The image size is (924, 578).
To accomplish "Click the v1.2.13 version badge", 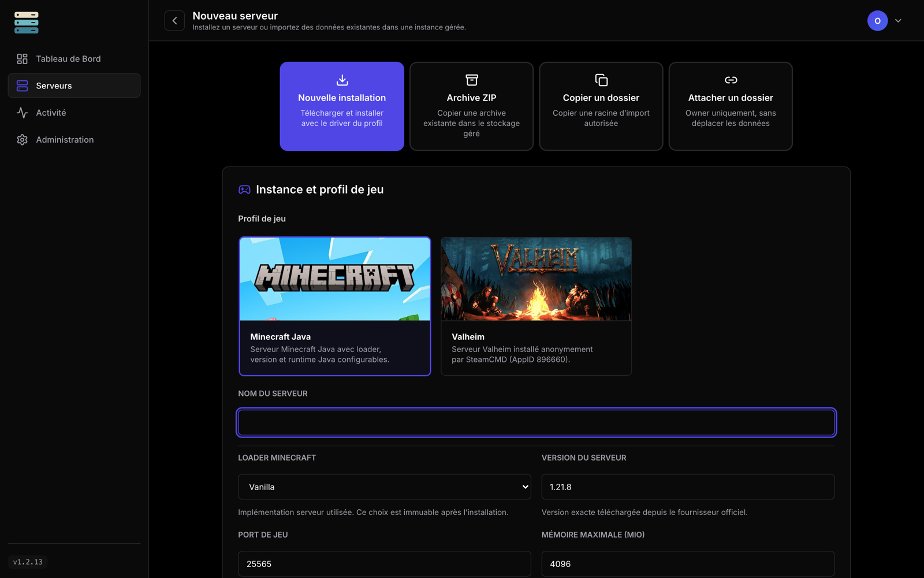I will [28, 562].
